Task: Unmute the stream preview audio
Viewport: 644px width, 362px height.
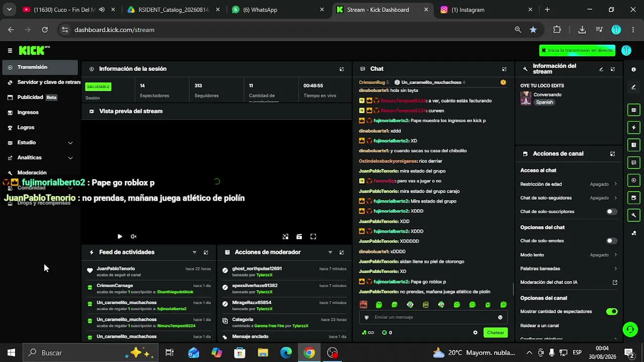Action: [134, 236]
